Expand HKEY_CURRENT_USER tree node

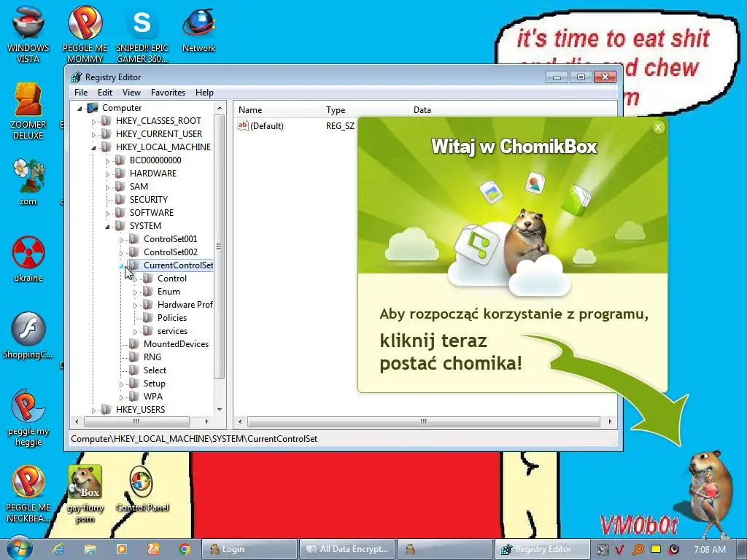(94, 135)
